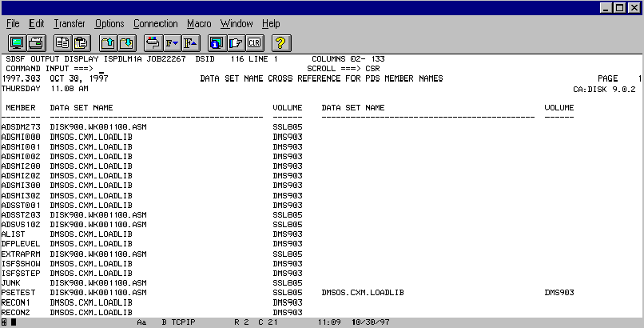Click the send file upload icon
Screen dimensions: 644x328
[107, 42]
